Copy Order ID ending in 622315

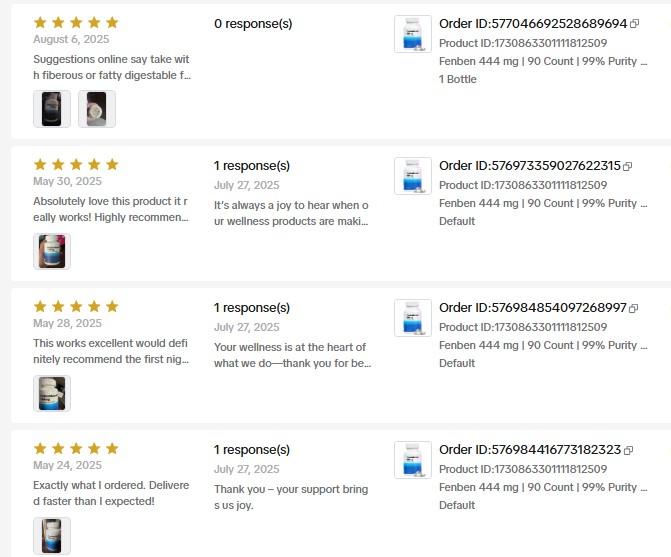pos(628,166)
